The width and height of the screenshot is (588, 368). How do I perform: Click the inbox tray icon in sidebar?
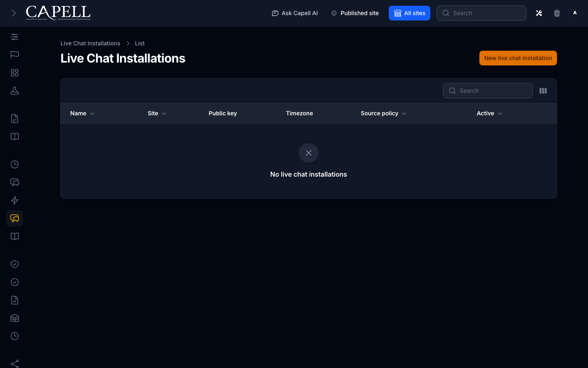15,318
